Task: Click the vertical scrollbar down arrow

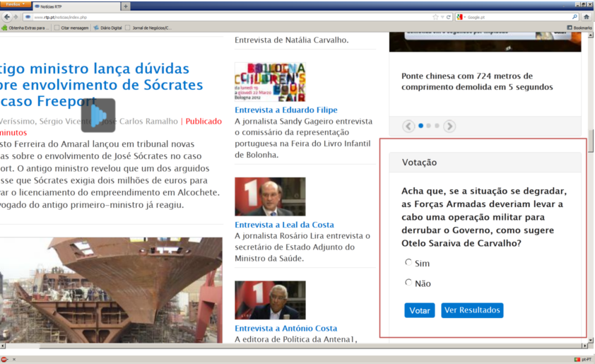Action: (x=591, y=340)
